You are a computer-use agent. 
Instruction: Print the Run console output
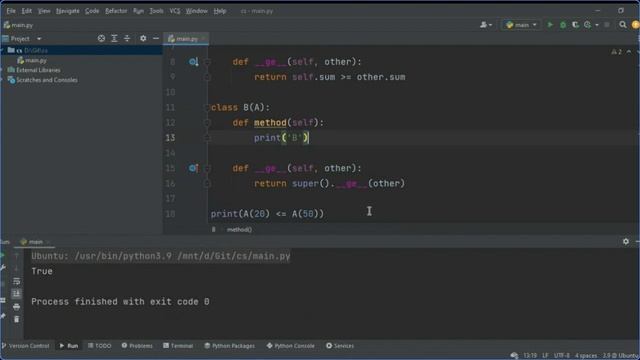(16, 307)
